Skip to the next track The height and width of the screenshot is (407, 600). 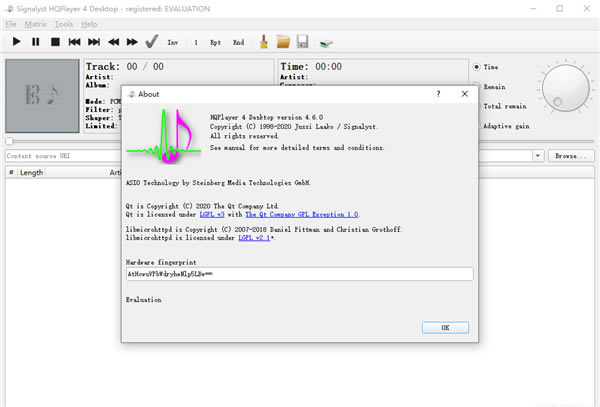[94, 42]
